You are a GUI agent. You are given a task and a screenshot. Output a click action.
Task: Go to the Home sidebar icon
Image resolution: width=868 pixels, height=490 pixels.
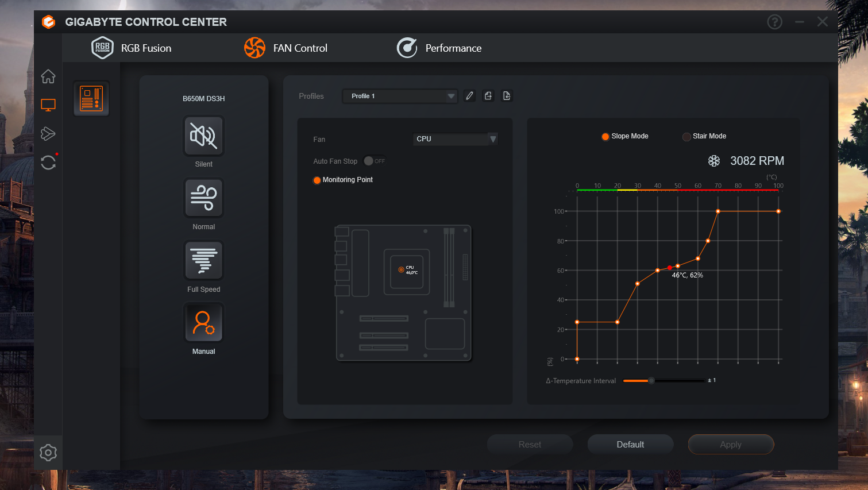pos(48,76)
